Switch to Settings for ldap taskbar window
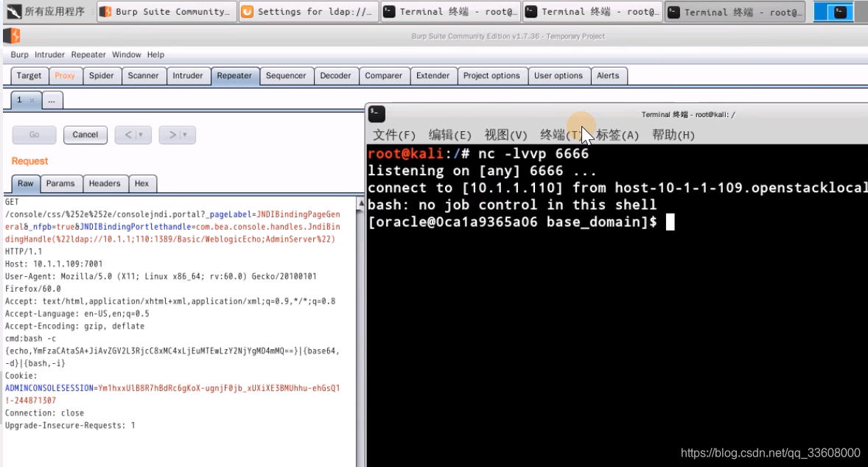 coord(309,12)
